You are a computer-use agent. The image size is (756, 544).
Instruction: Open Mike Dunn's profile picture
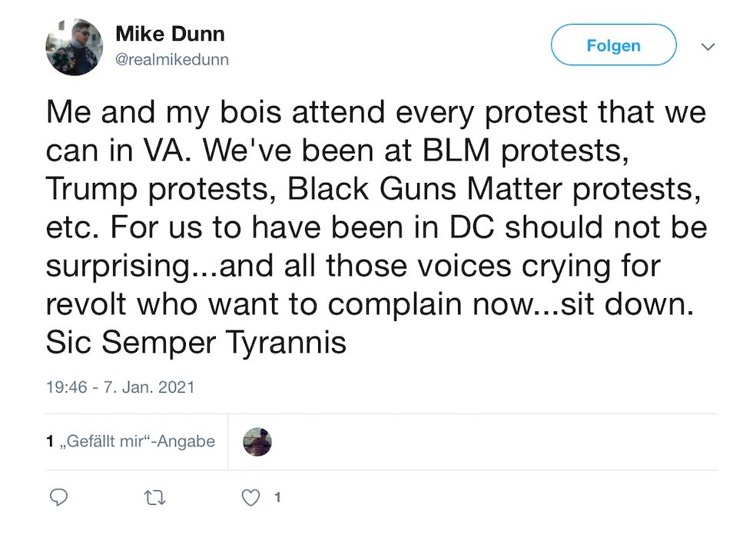[75, 47]
